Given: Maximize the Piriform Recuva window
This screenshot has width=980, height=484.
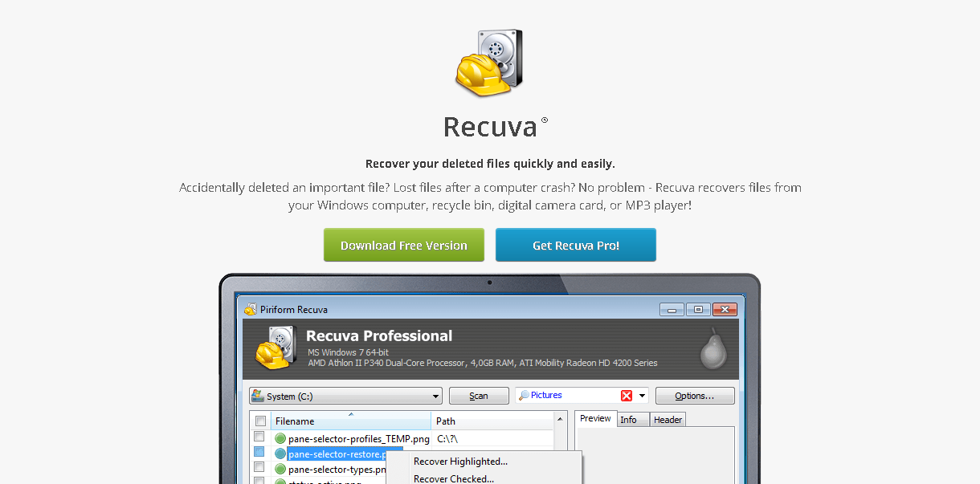Looking at the screenshot, I should pos(698,309).
